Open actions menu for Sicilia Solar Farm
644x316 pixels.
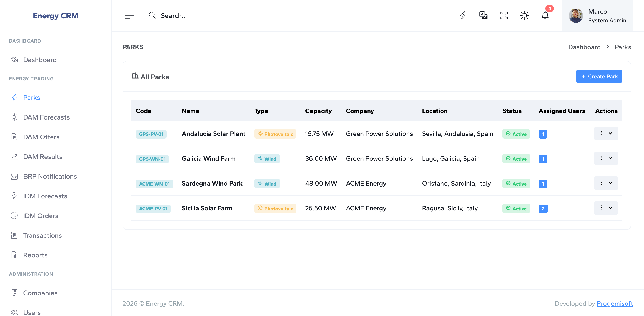click(601, 208)
